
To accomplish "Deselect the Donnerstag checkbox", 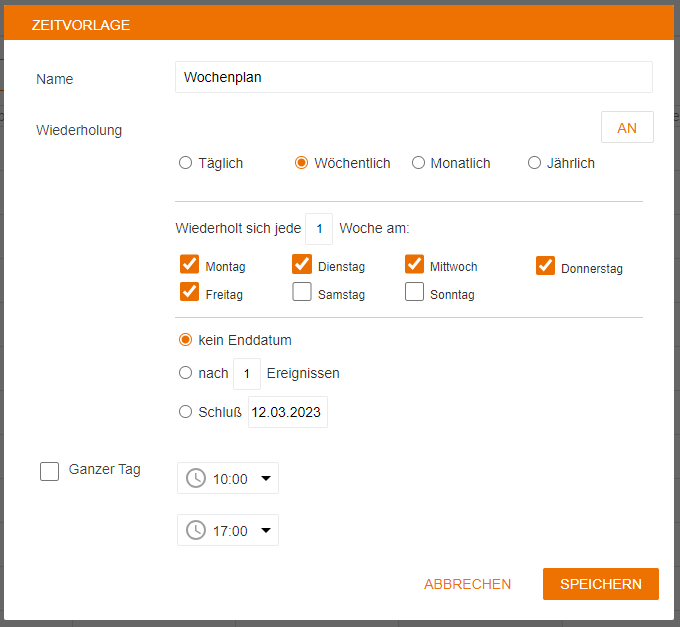I will point(545,265).
